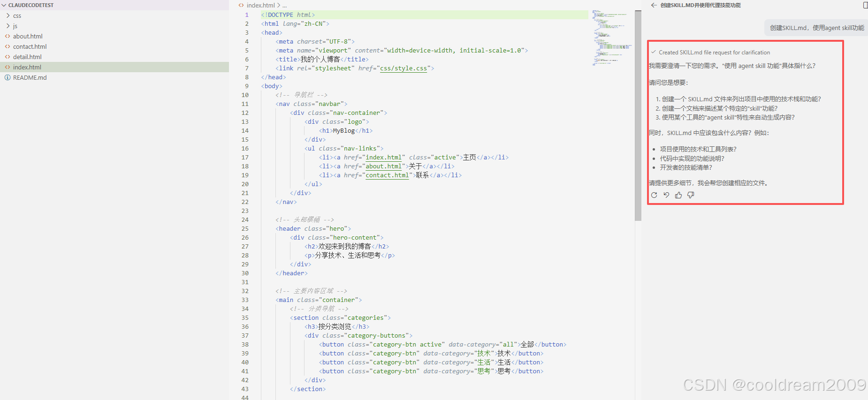Viewport: 868px width, 400px height.
Task: Click the 头部横幅 comment on line 24
Action: 305,220
